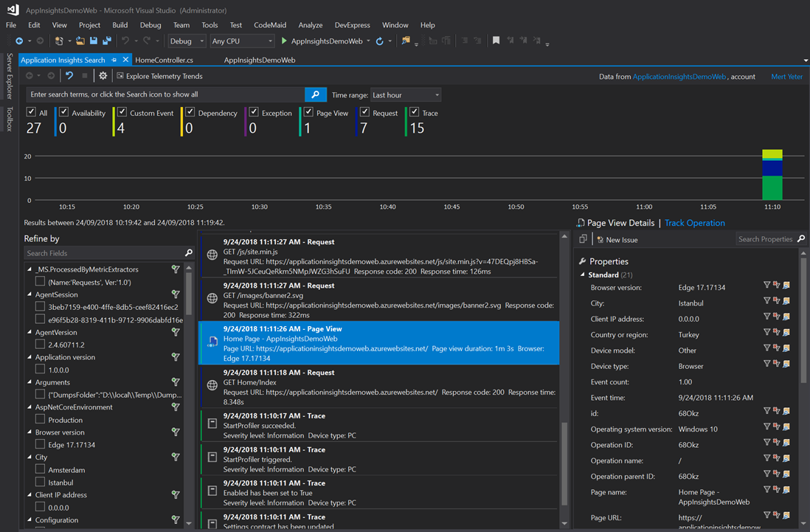Click the Mert Yeter account link
Screen dimensions: 810x532
(786, 77)
